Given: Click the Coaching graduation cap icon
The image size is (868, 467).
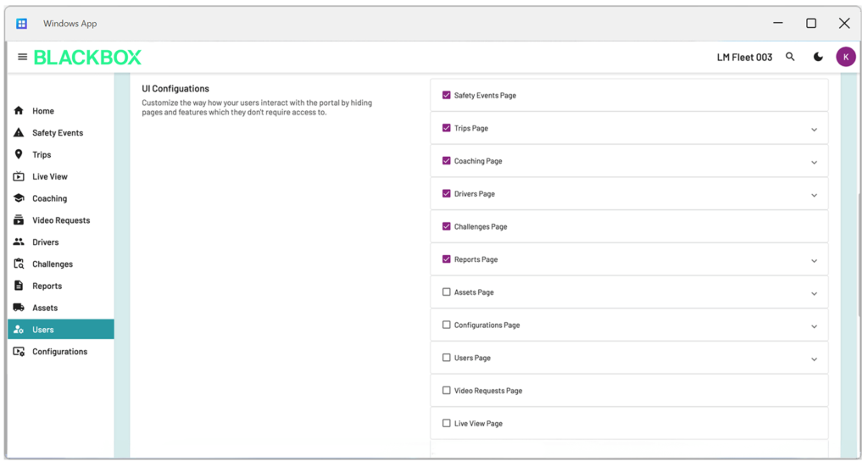Looking at the screenshot, I should pos(19,198).
